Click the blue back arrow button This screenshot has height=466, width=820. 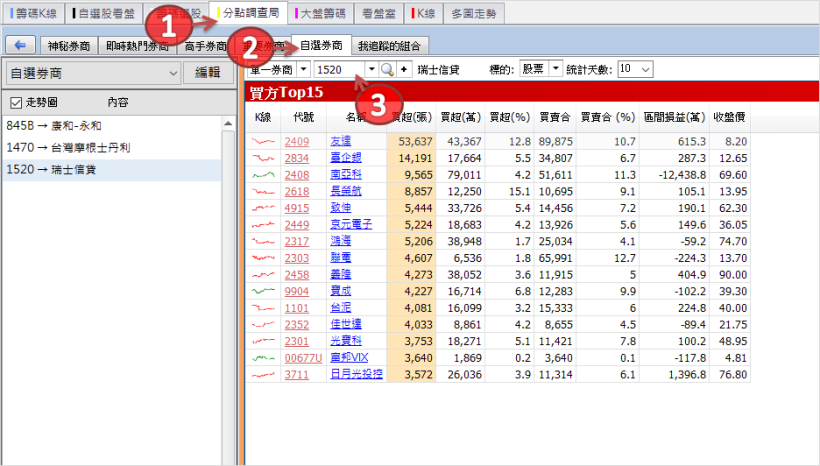point(20,45)
